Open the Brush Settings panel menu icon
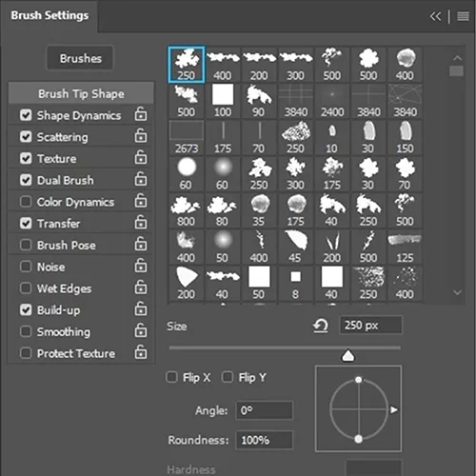Screen dimensions: 476x476 point(463,16)
